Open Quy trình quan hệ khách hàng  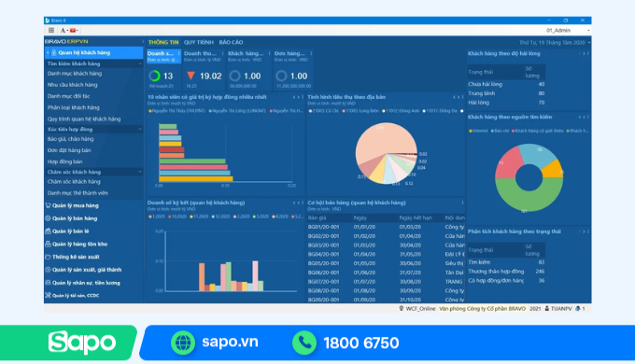pyautogui.click(x=84, y=119)
